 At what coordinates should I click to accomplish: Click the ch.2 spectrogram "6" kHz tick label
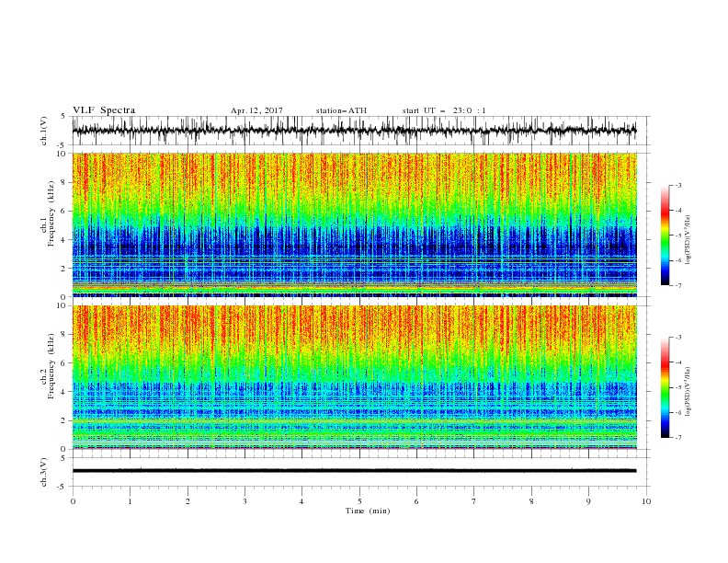coord(65,363)
